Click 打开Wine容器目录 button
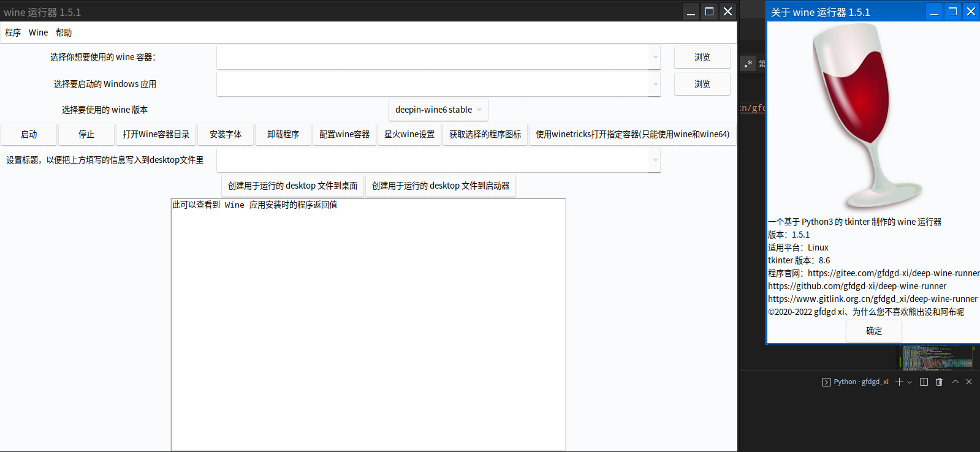The height and width of the screenshot is (452, 980). coord(156,134)
